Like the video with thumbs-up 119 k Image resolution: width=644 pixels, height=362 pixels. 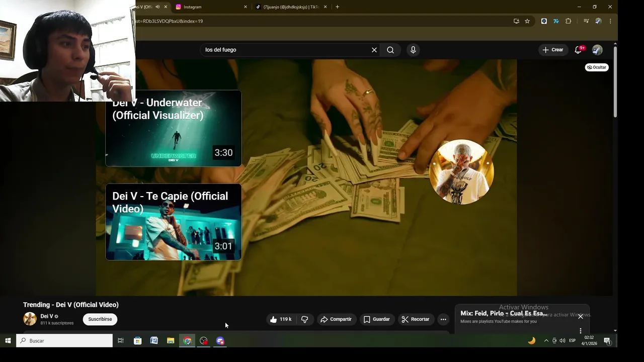pos(281,319)
